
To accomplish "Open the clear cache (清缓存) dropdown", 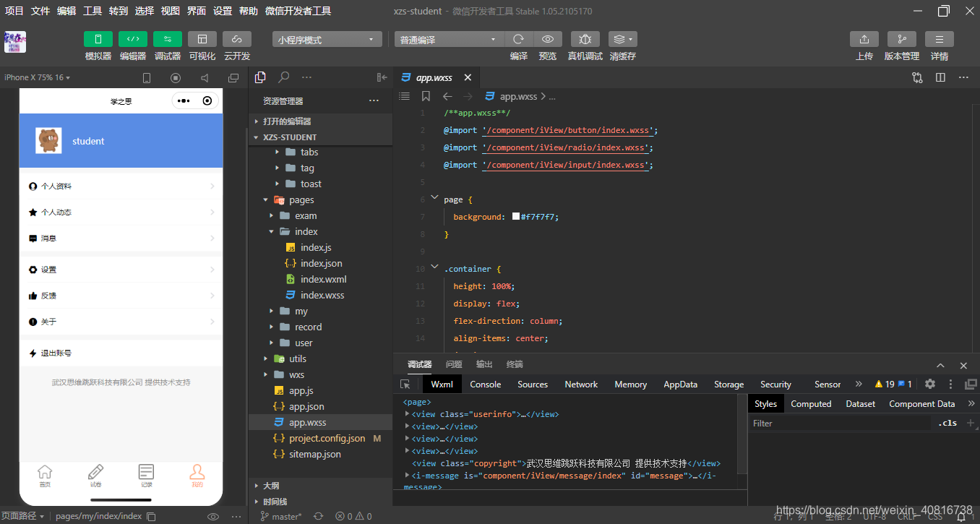I will (623, 39).
